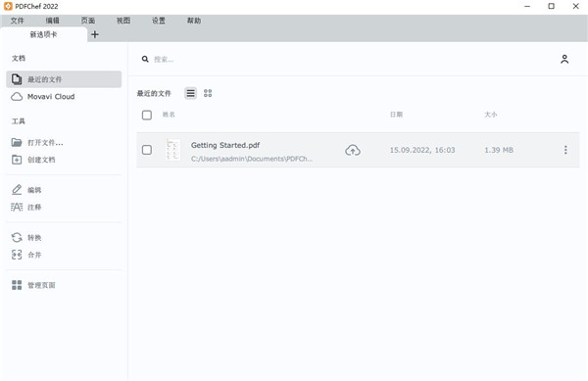This screenshot has width=588, height=381.
Task: Choose 管理页面 label in sidebar
Action: pyautogui.click(x=41, y=285)
